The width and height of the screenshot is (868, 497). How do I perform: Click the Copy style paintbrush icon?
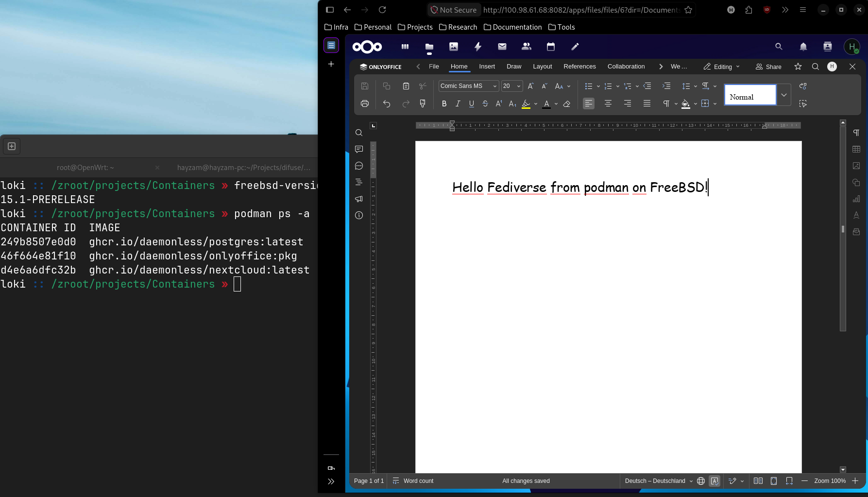click(423, 103)
